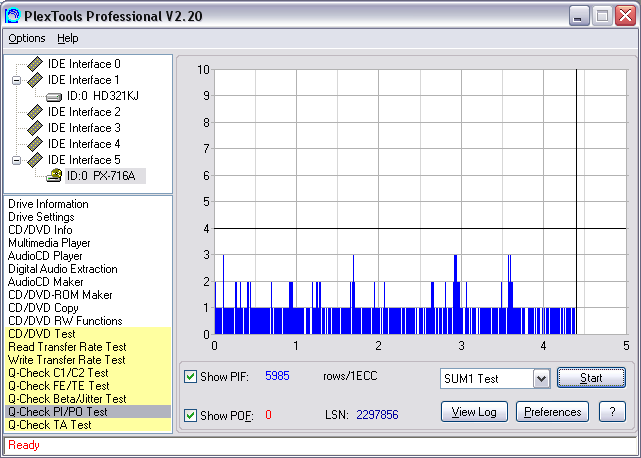641x458 pixels.
Task: Open Drive Information in function list
Action: [48, 204]
